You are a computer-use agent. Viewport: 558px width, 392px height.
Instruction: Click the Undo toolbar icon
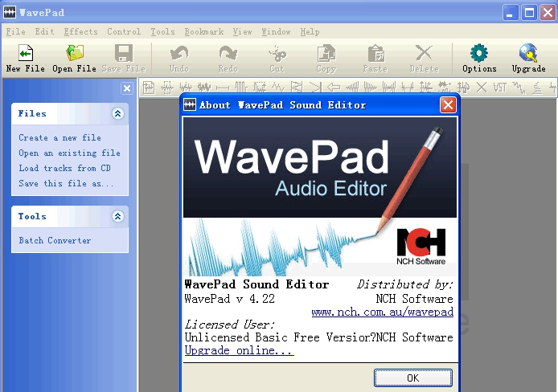pos(179,53)
